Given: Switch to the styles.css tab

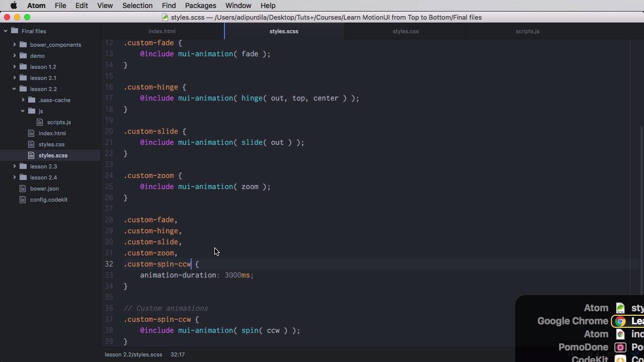Looking at the screenshot, I should click(x=406, y=31).
